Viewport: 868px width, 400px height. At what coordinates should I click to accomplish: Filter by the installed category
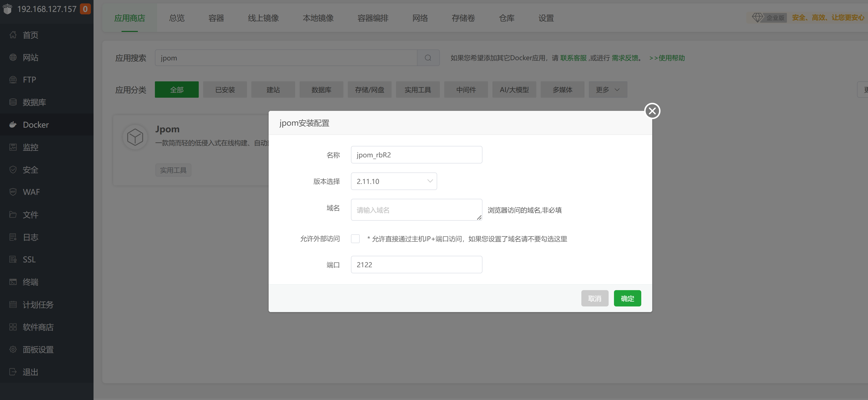click(x=225, y=90)
